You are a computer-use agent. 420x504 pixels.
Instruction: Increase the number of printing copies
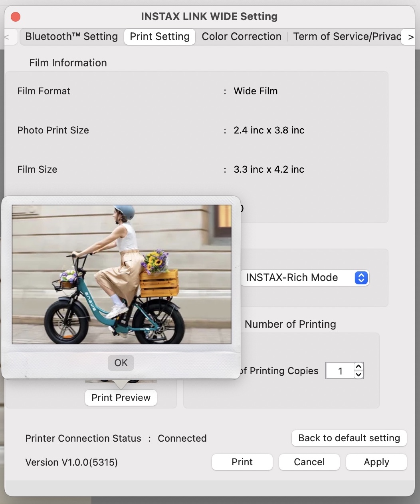[x=359, y=367]
